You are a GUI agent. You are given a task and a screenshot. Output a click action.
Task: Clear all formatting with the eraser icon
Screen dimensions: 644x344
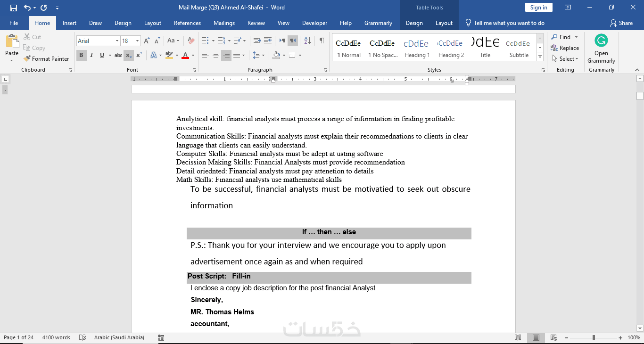(191, 41)
